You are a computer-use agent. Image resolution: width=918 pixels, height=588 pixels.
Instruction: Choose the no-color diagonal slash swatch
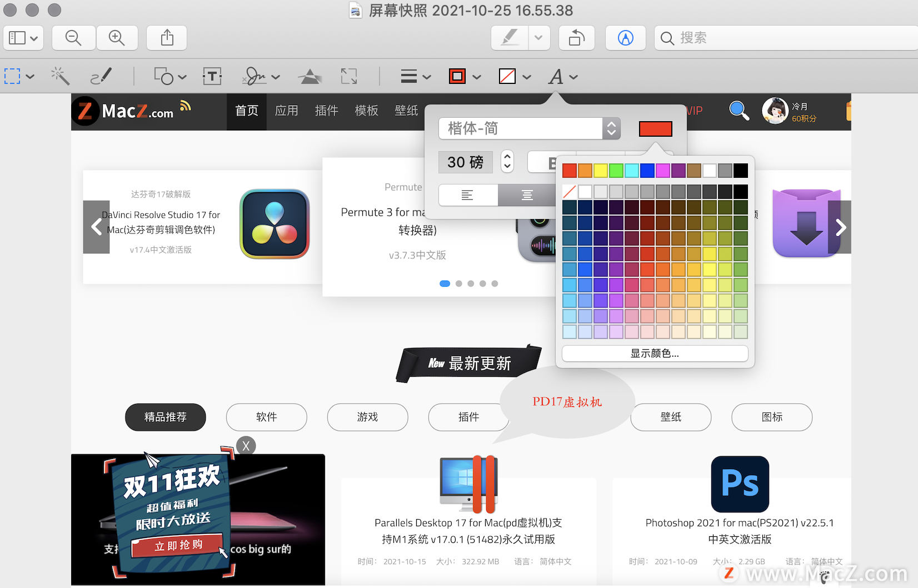[x=570, y=192]
